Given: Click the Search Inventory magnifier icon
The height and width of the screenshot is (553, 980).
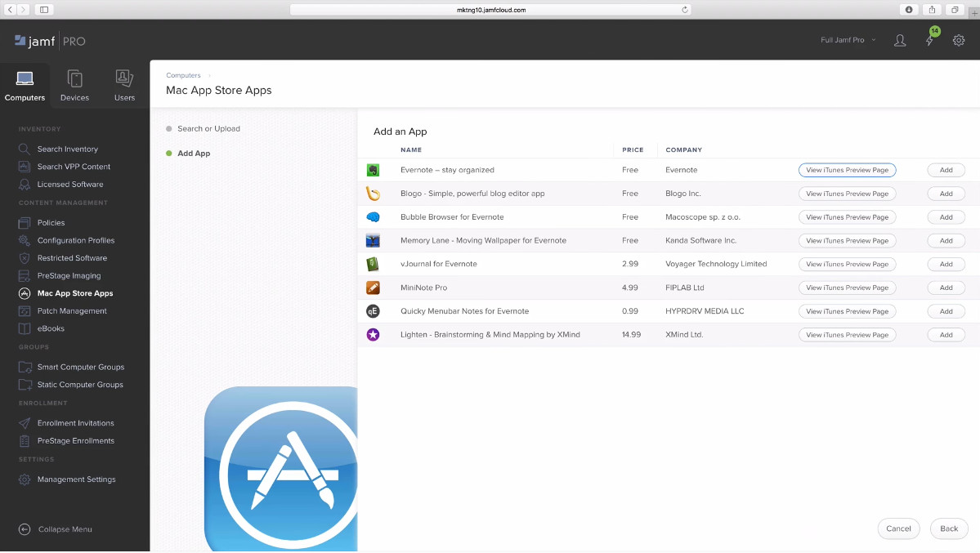Looking at the screenshot, I should [25, 149].
